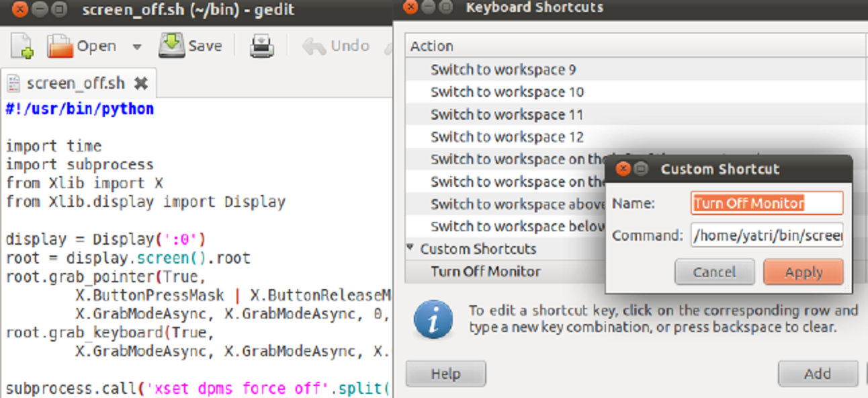Image resolution: width=868 pixels, height=398 pixels.
Task: Select Switch to workspace 9 row
Action: click(x=503, y=70)
